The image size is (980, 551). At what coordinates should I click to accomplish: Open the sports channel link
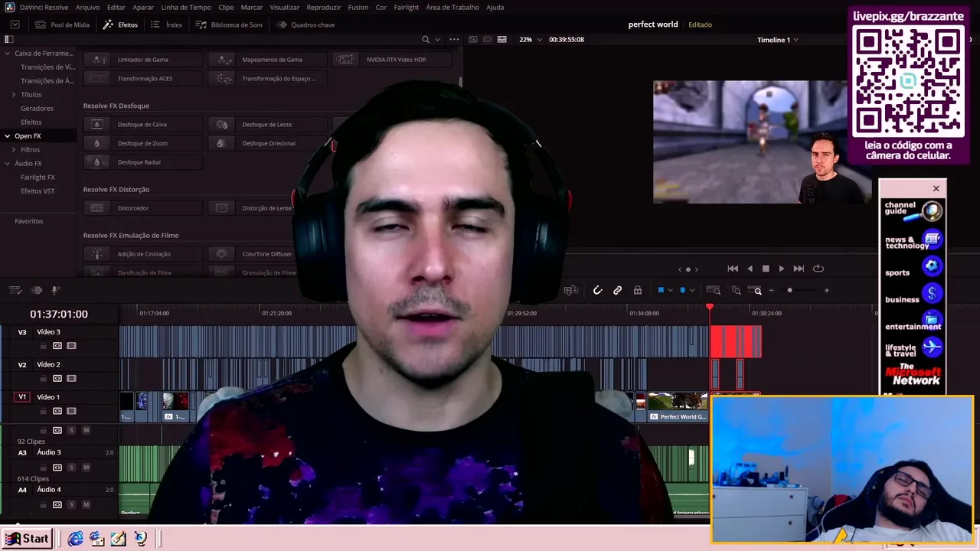click(x=913, y=266)
